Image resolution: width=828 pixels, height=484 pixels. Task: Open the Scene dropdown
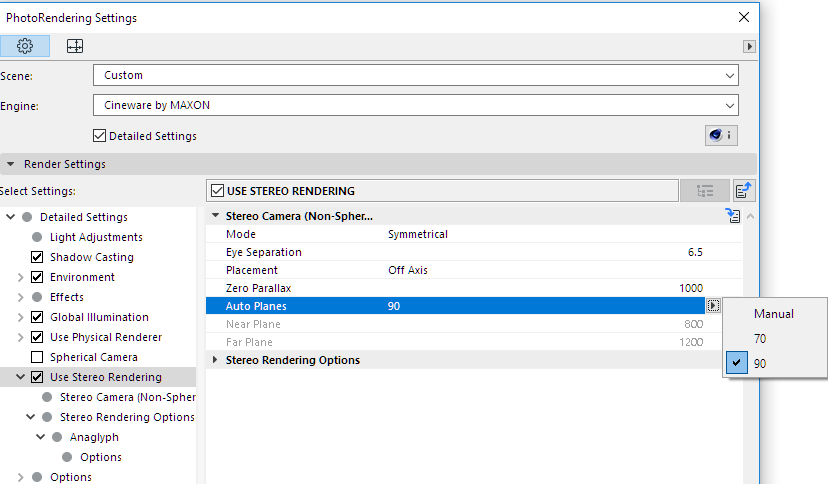click(x=415, y=75)
